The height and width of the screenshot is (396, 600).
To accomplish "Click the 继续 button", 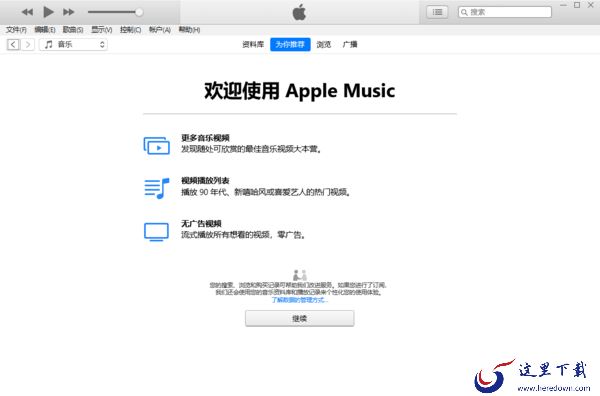I will (300, 318).
